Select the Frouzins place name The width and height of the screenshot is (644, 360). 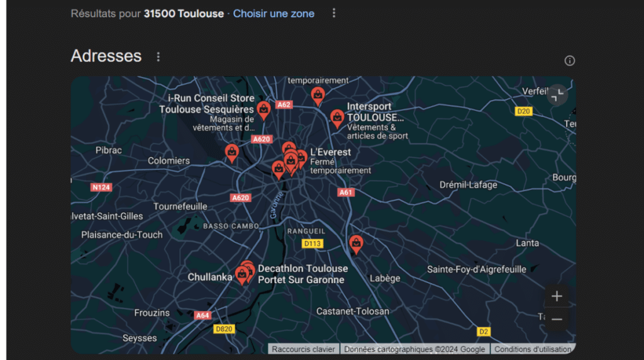pos(152,313)
